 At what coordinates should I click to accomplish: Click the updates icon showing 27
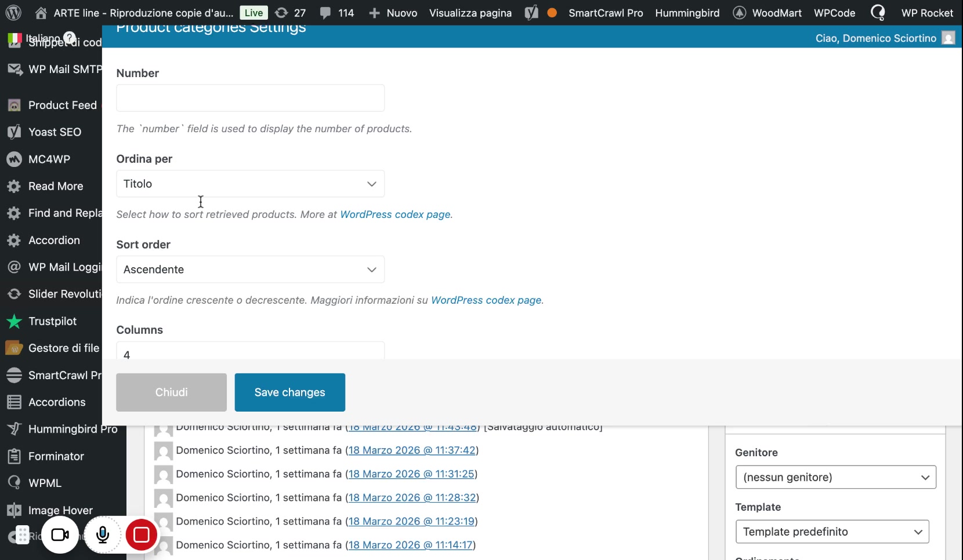coord(282,13)
